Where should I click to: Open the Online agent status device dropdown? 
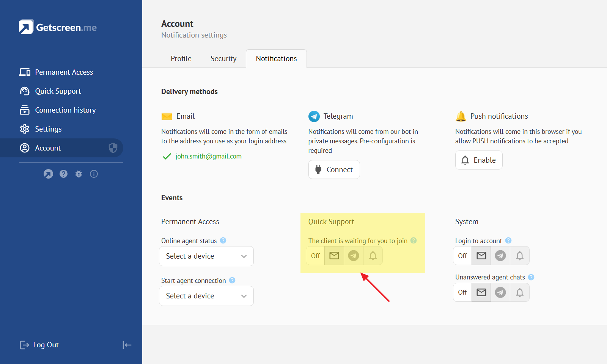coord(206,256)
